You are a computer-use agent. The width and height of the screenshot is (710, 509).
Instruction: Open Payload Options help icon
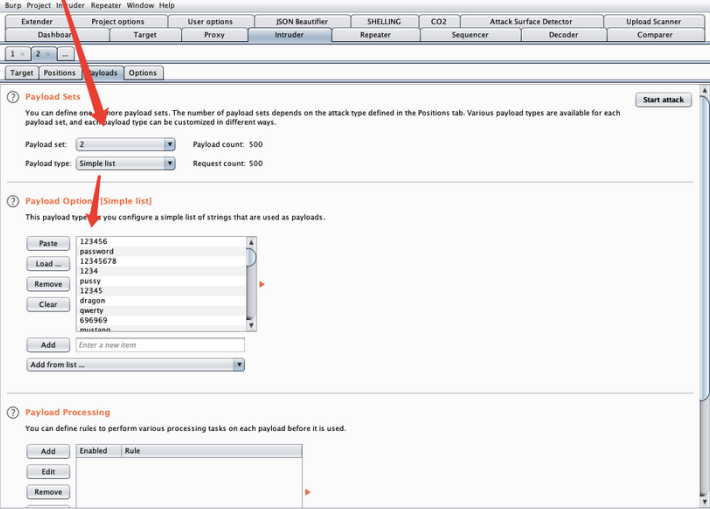click(x=13, y=201)
